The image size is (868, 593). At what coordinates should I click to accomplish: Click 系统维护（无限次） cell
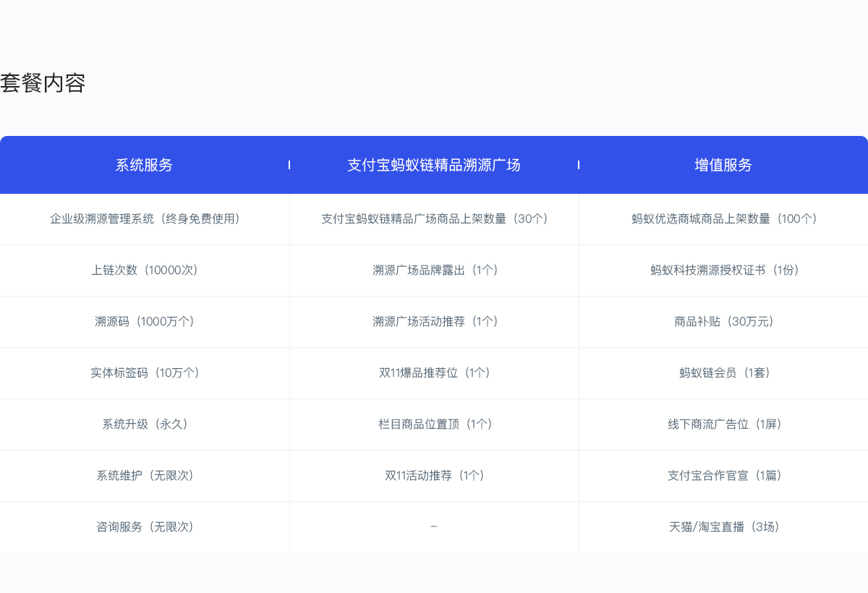tap(145, 476)
